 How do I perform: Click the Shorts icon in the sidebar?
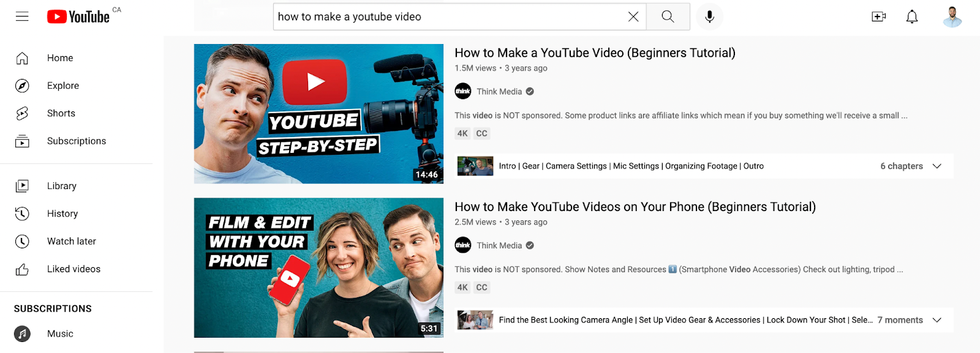22,113
